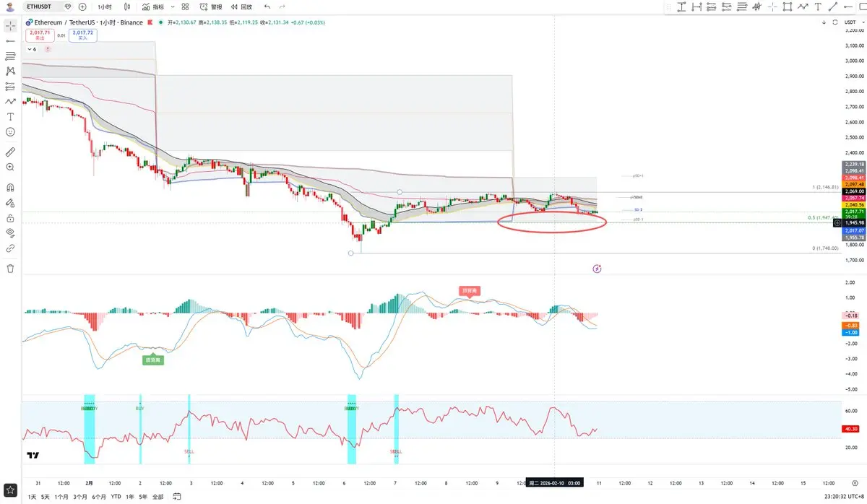867x504 pixels.
Task: Click the 2,017.71 卖出 sell button
Action: coord(38,35)
